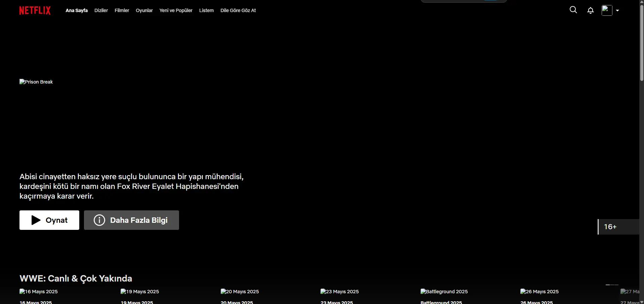The height and width of the screenshot is (304, 644).
Task: Click the Prison Break synopsis text
Action: click(x=131, y=186)
